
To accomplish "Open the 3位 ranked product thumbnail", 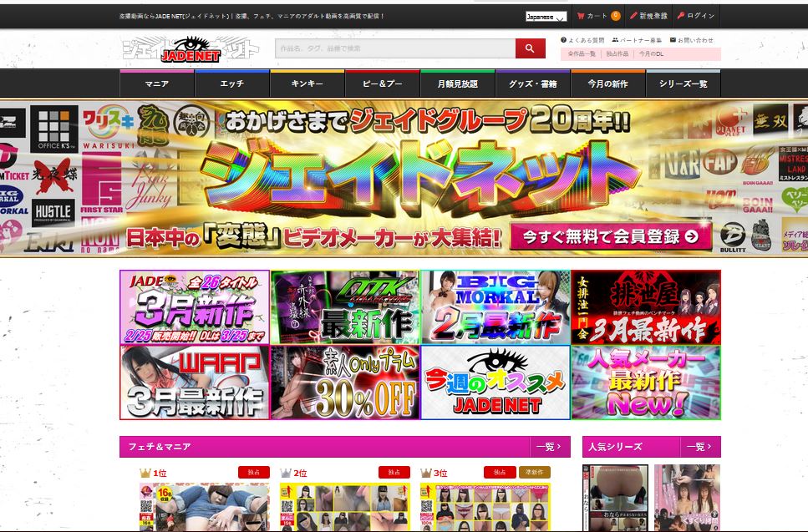I will (485, 507).
